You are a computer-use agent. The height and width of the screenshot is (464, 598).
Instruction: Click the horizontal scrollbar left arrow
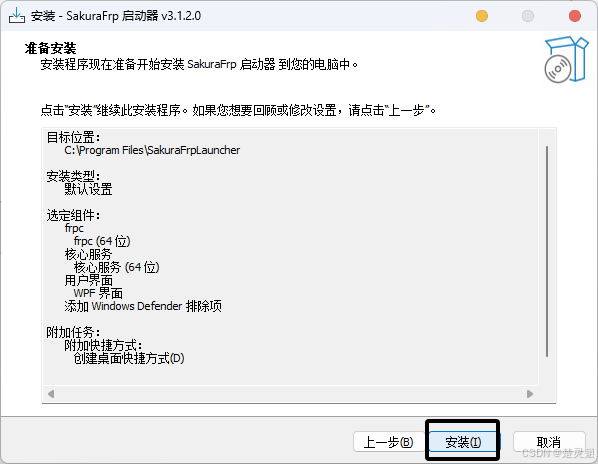click(51, 394)
